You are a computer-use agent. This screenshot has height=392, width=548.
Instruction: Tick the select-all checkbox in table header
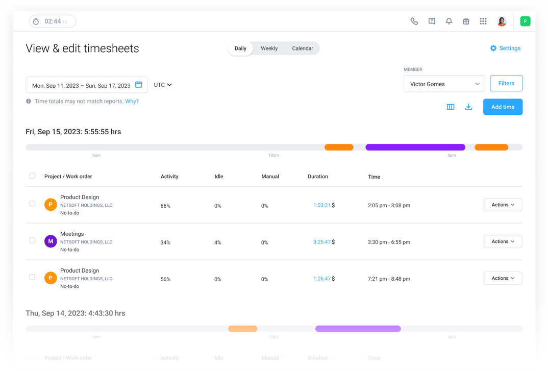(32, 176)
